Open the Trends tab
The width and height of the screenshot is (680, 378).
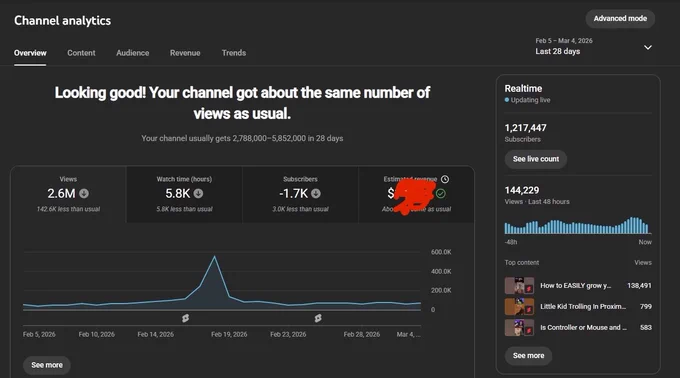pos(234,53)
